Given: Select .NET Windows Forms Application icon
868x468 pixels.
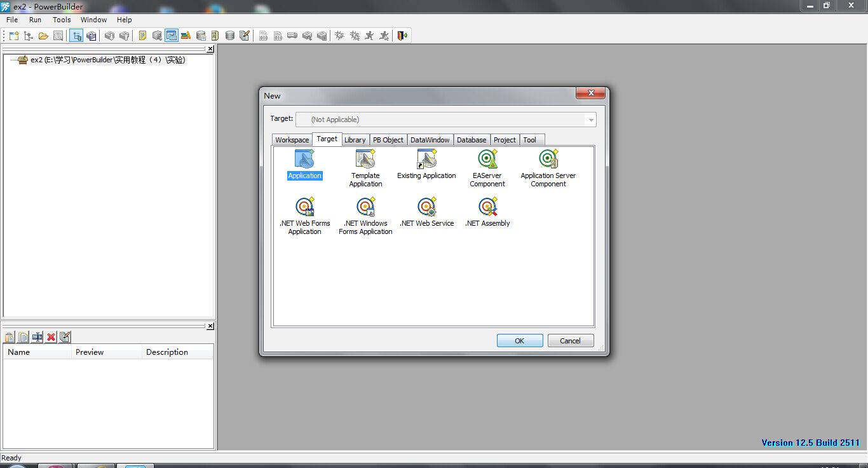Looking at the screenshot, I should pos(365,216).
